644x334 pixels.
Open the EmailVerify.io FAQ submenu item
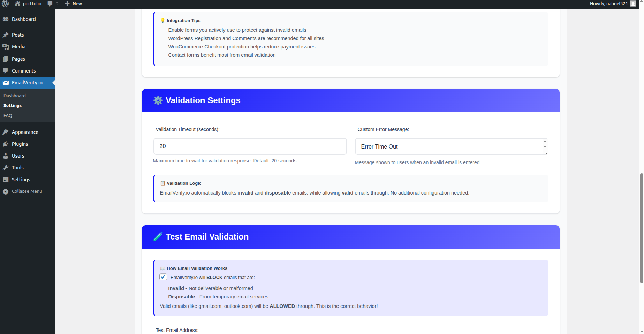[8, 116]
